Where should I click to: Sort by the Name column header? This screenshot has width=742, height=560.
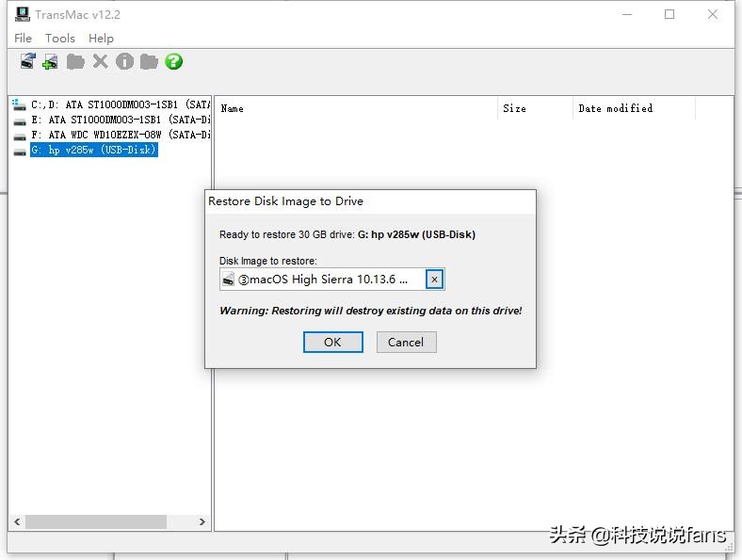(x=356, y=108)
